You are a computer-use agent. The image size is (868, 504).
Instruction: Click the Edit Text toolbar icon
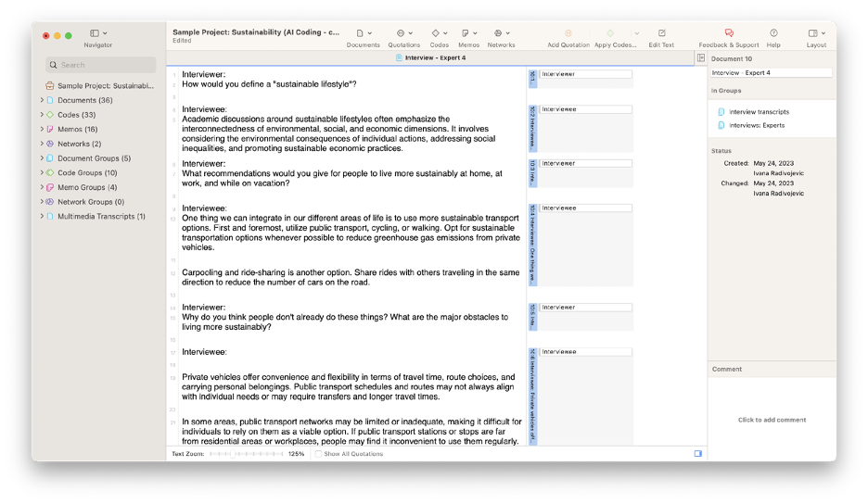pos(661,33)
